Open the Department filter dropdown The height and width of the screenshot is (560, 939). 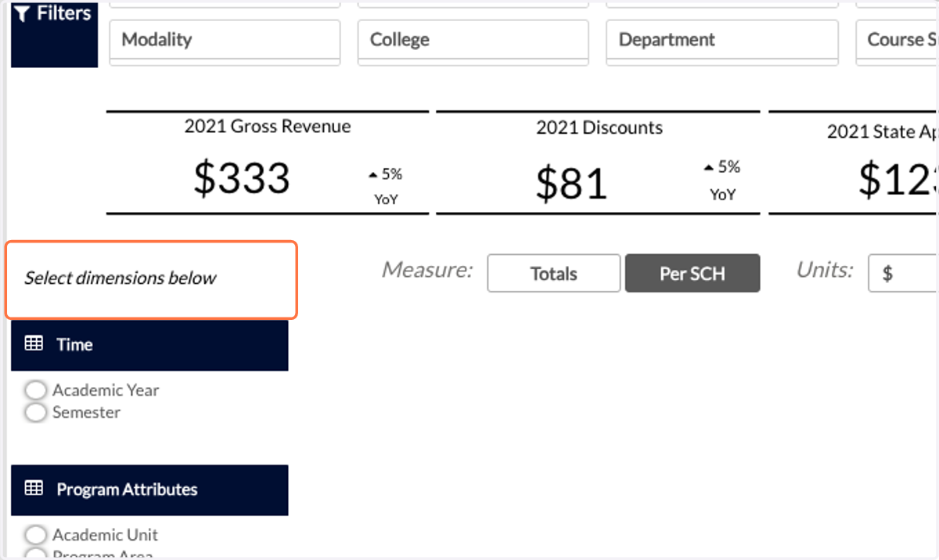point(722,40)
